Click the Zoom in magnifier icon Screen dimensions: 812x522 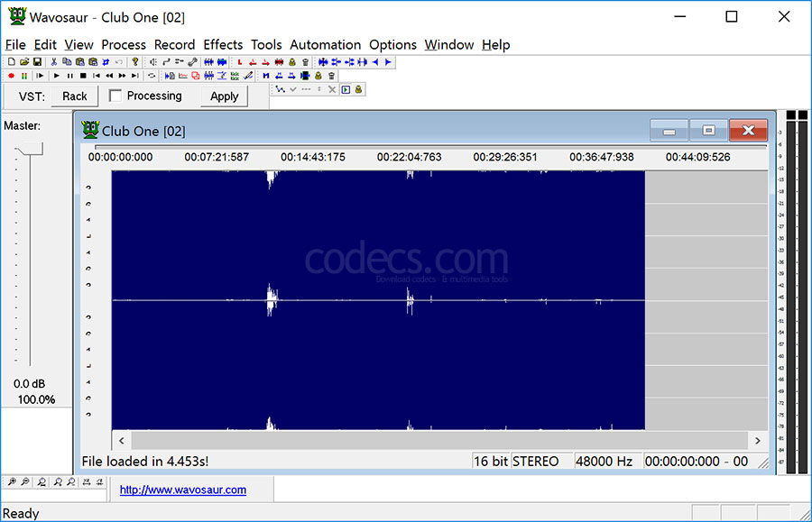tap(12, 481)
